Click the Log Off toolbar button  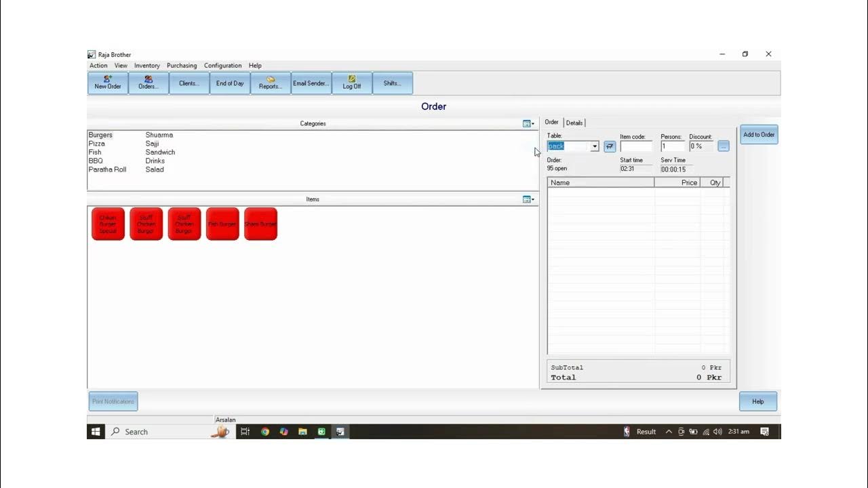pos(352,83)
